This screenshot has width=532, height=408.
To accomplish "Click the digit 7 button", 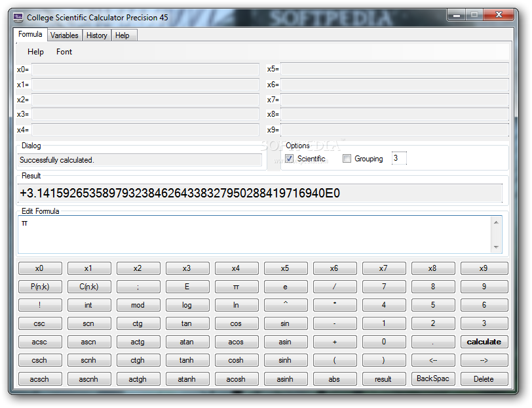I will pyautogui.click(x=383, y=287).
